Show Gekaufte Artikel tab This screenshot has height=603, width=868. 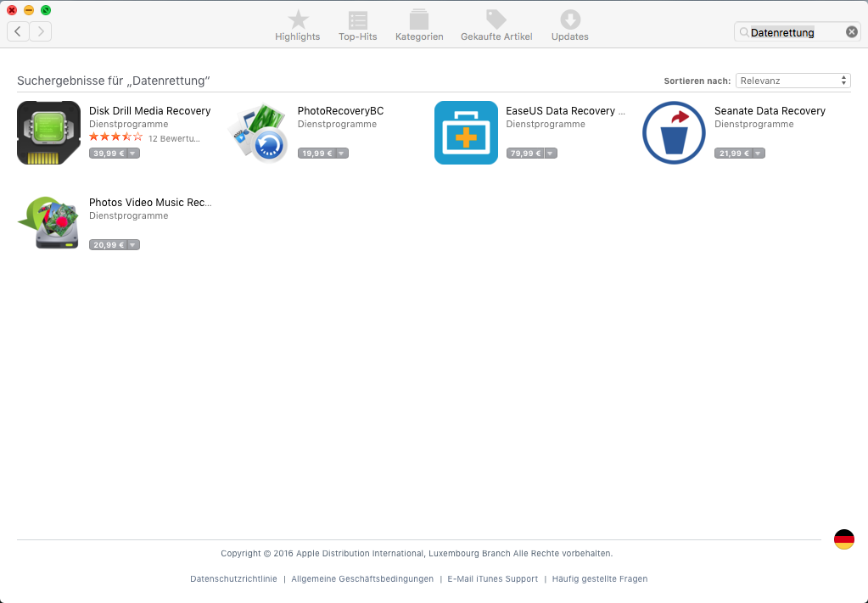point(496,25)
